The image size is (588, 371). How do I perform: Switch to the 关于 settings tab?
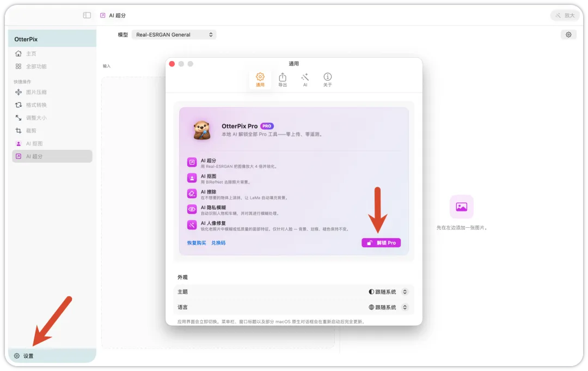point(327,80)
